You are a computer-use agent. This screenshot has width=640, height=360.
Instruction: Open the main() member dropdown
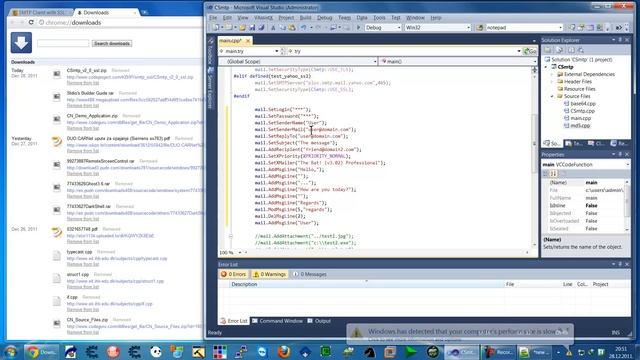pyautogui.click(x=535, y=61)
